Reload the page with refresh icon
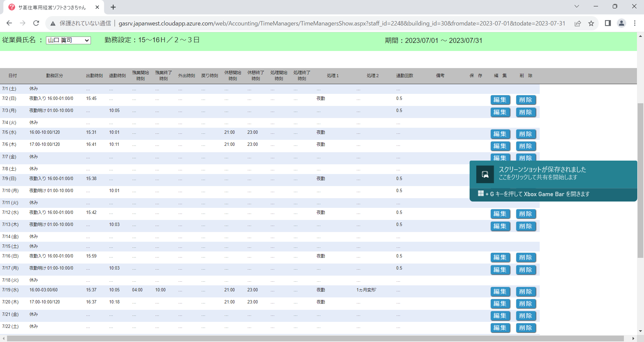Viewport: 644px width, 342px height. coord(36,23)
